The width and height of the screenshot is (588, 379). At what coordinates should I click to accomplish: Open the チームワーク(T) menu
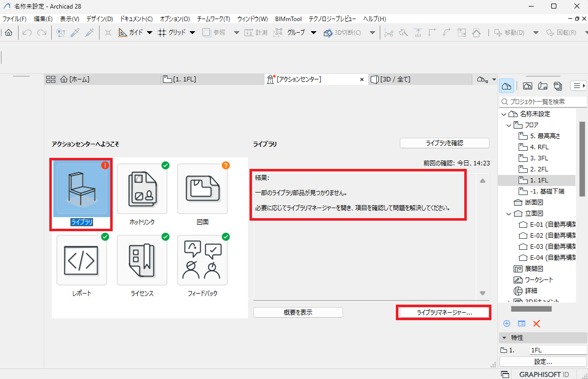pos(213,19)
